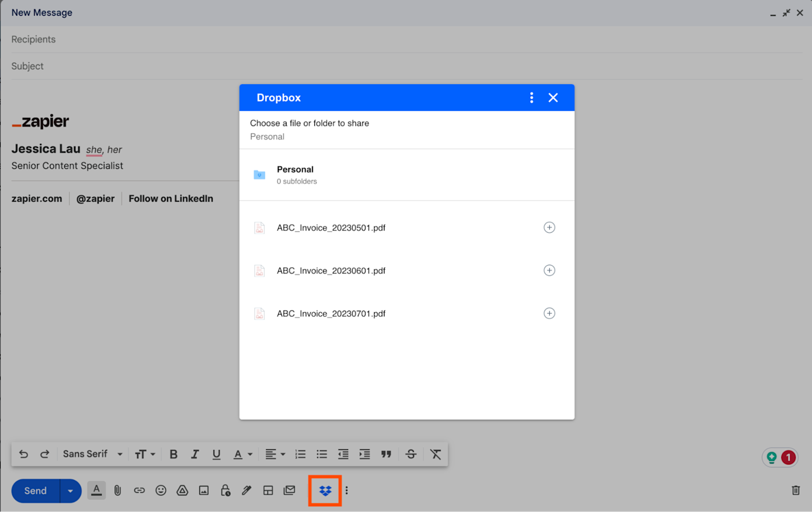Viewport: 812px width, 512px height.
Task: Discard the draft with trash icon
Action: [796, 491]
